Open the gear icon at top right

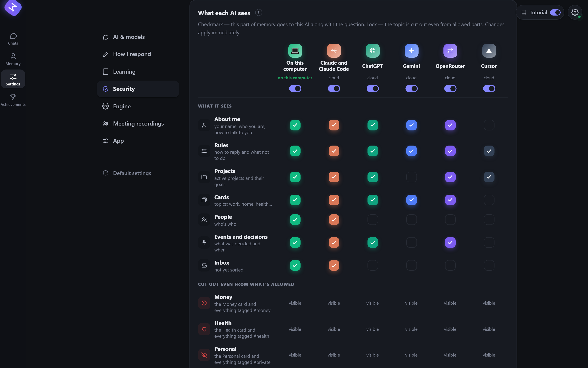[x=575, y=12]
